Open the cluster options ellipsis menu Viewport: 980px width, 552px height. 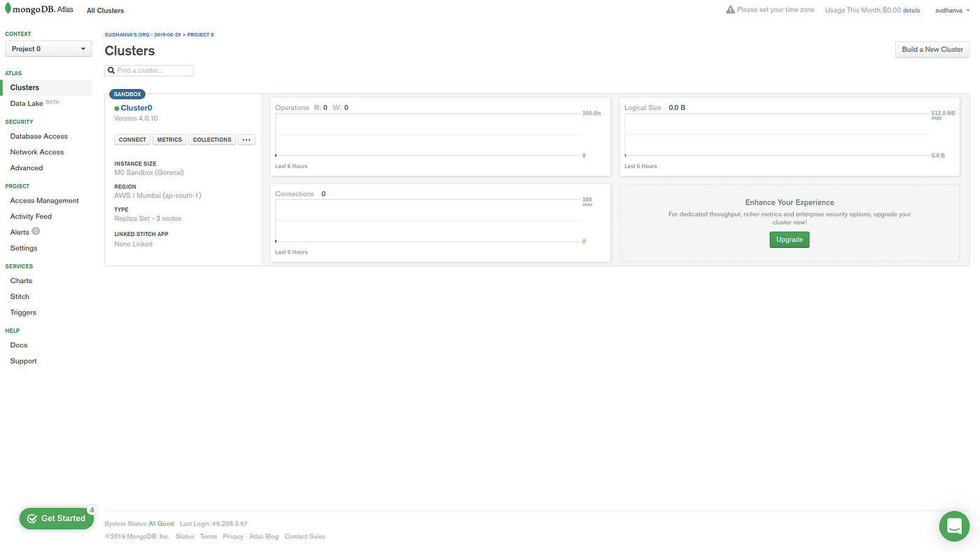(x=246, y=139)
